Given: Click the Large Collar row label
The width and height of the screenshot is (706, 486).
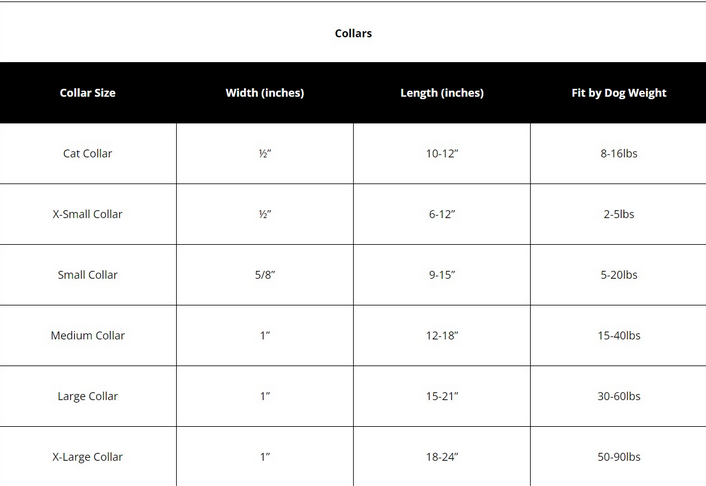Looking at the screenshot, I should click(x=88, y=396).
